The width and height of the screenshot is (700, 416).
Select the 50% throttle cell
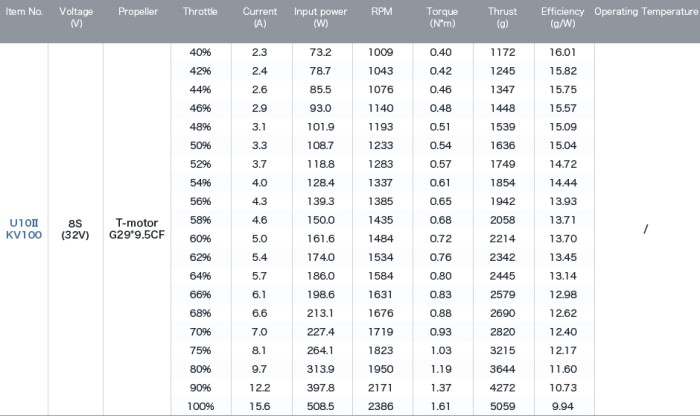tap(200, 146)
